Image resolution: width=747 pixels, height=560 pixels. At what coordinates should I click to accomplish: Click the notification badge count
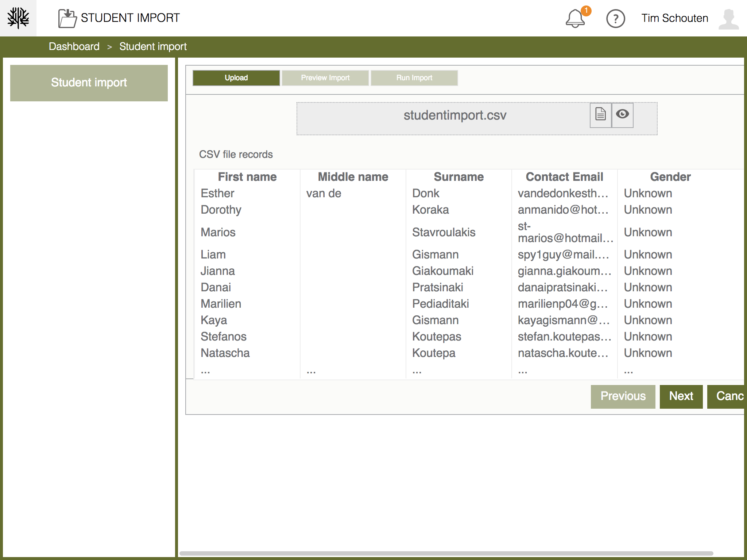tap(586, 11)
